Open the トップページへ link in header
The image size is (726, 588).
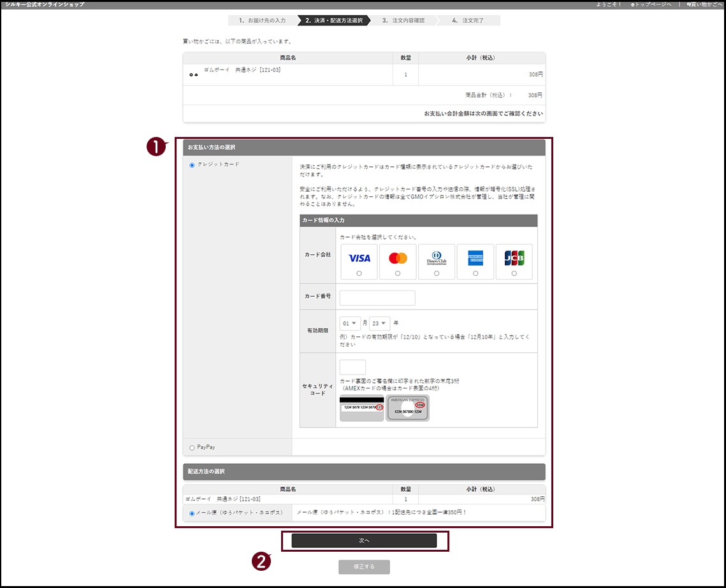click(x=650, y=4)
